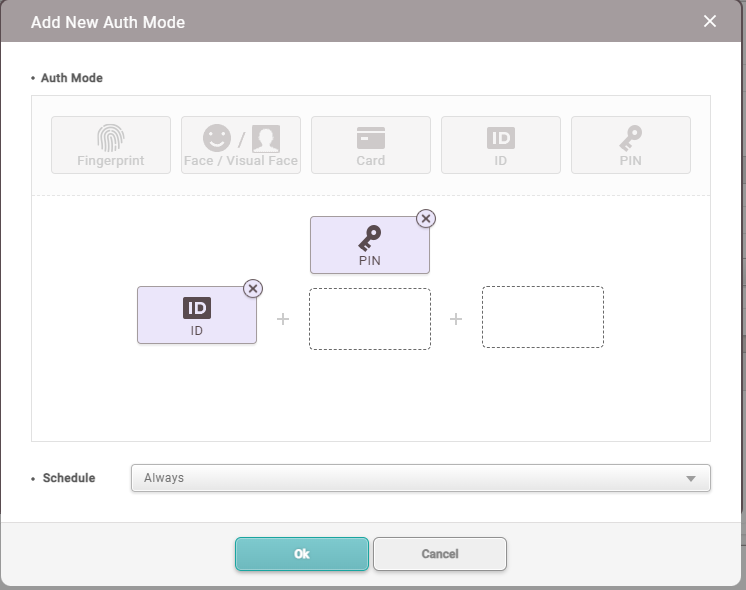Close the Add New Auth Mode dialog
The width and height of the screenshot is (746, 590).
coord(710,21)
